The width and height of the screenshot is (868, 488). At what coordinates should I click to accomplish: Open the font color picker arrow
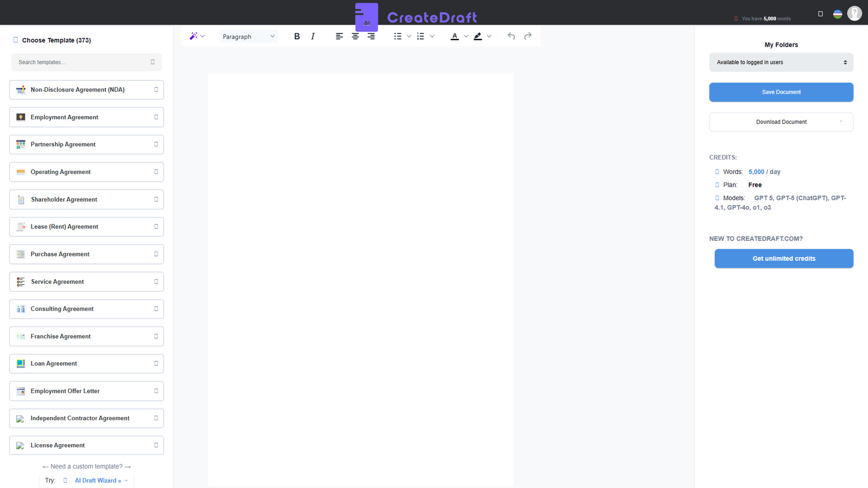click(466, 36)
